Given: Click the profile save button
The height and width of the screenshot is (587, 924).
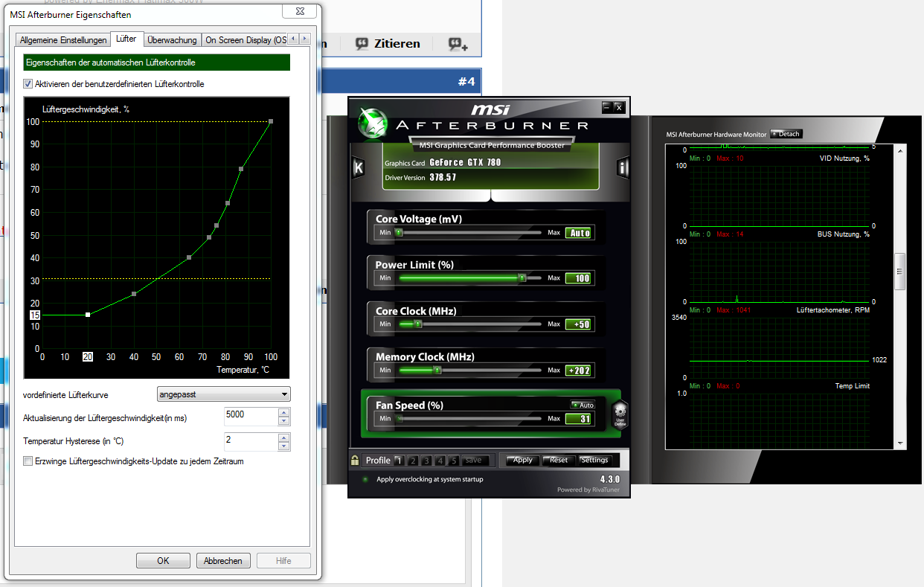Looking at the screenshot, I should [476, 461].
